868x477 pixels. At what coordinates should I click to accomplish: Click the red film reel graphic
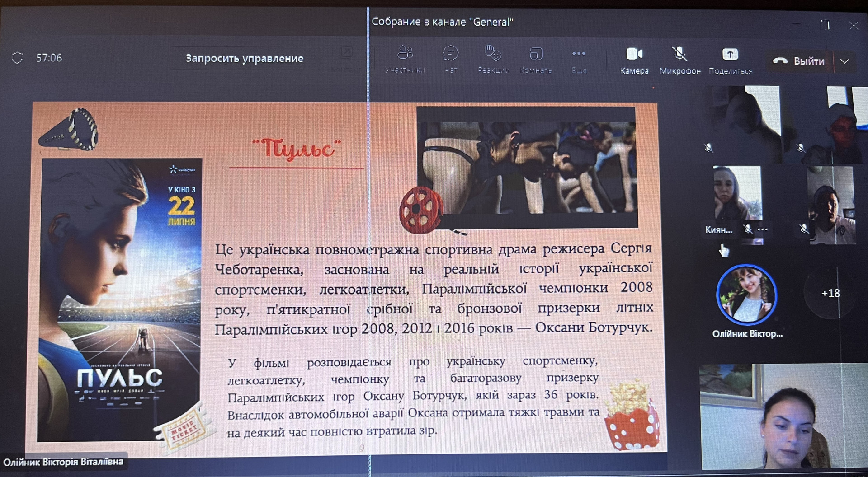coord(420,210)
